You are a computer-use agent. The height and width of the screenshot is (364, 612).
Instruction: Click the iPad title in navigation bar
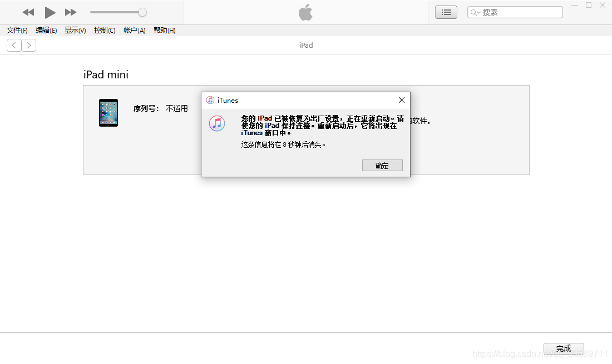(x=306, y=46)
